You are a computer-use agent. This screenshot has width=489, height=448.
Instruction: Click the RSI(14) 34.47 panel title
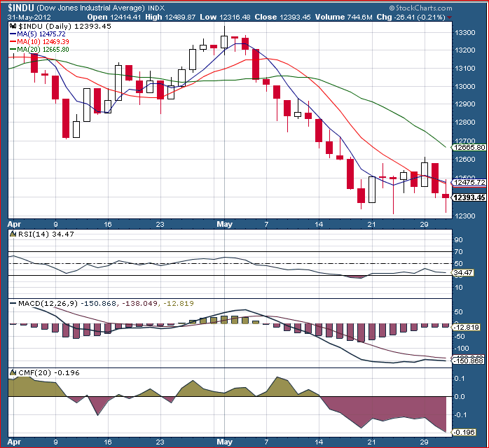point(46,234)
